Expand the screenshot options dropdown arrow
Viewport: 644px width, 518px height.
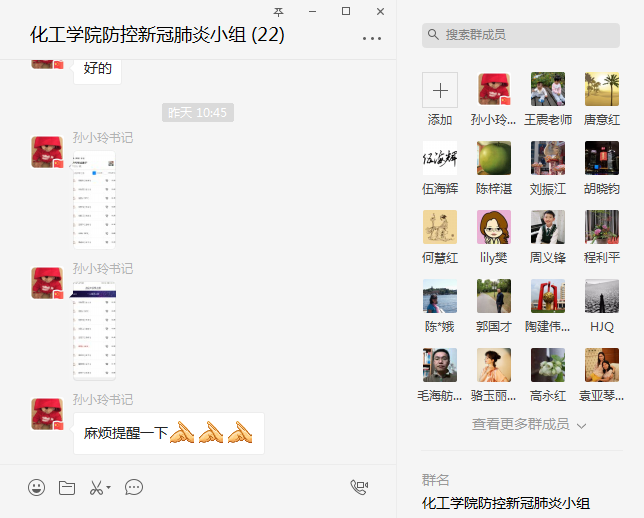(109, 489)
